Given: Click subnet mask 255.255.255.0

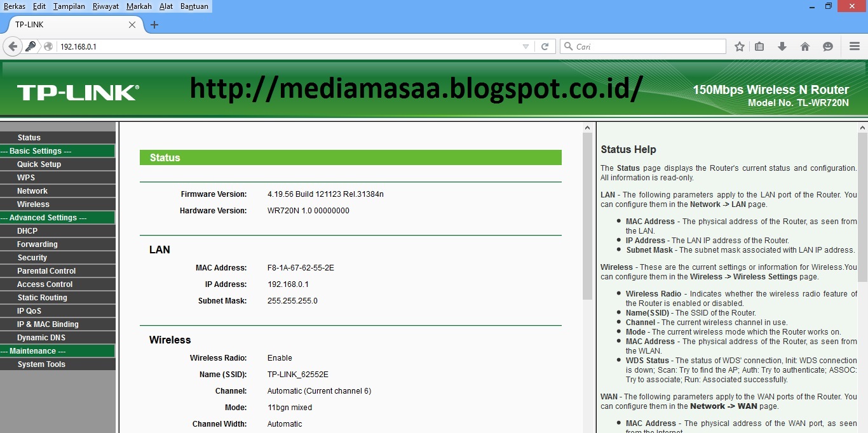Looking at the screenshot, I should click(292, 301).
